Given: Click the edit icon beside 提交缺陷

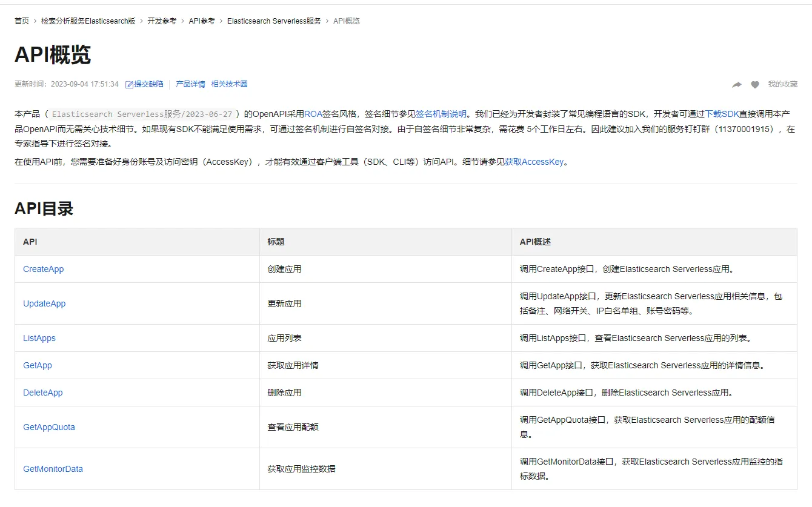Looking at the screenshot, I should pyautogui.click(x=129, y=85).
